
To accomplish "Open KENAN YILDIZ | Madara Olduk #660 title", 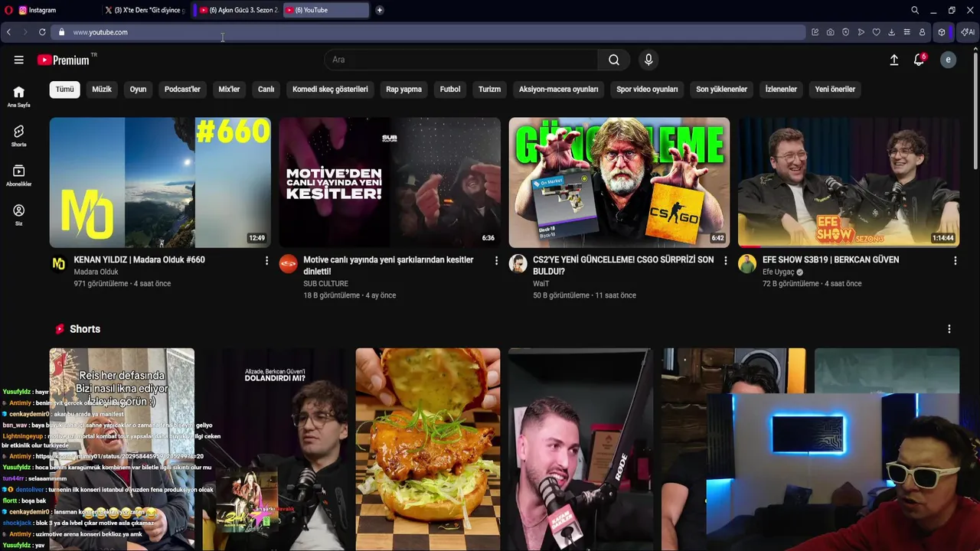I will point(139,260).
